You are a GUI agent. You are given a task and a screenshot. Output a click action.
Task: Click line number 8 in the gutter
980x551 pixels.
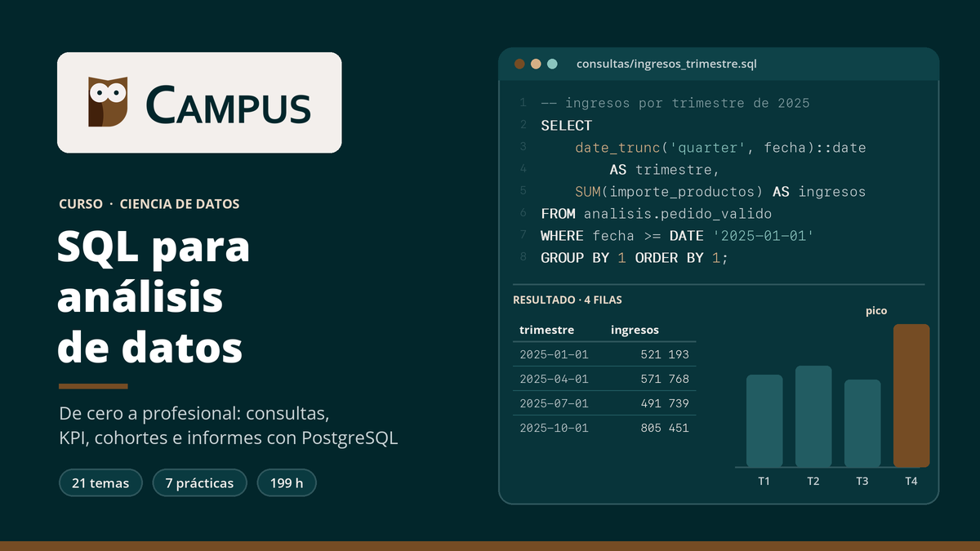pos(523,257)
